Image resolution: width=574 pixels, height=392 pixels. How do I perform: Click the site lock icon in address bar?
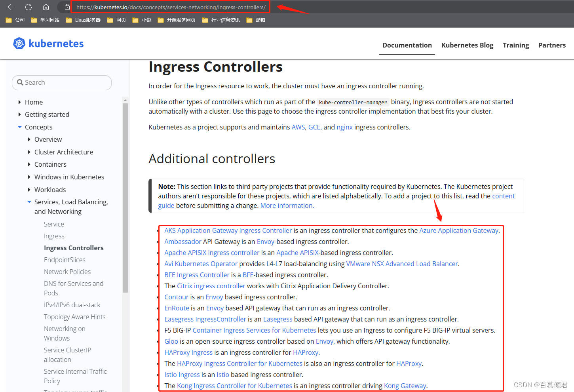(x=67, y=7)
